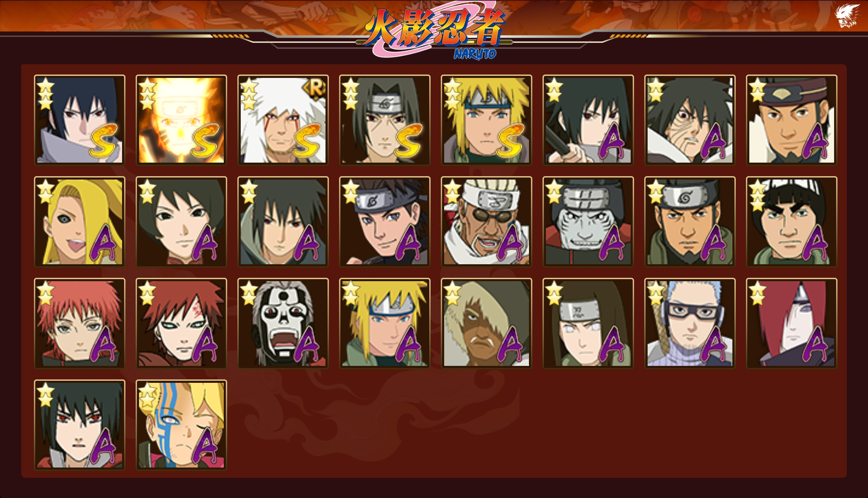Select the long-haired pale-eyed headband A-rank character
Screen dimensions: 868x498
[x=588, y=323]
